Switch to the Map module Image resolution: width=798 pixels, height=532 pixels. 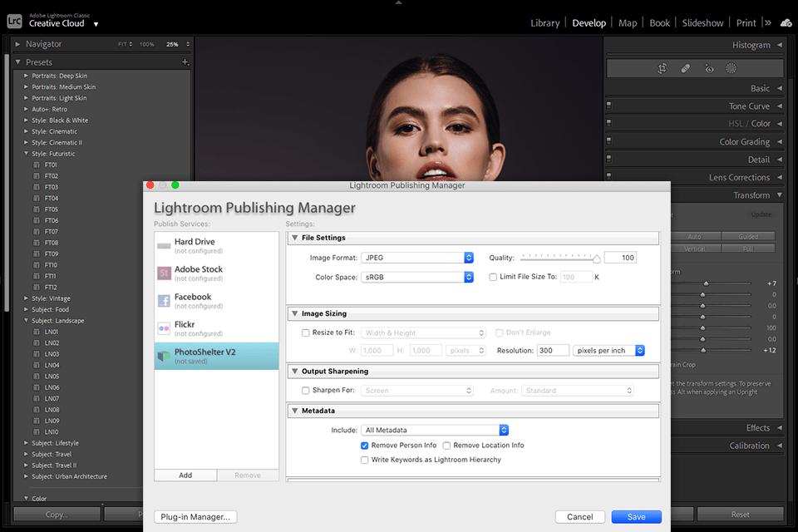[628, 23]
